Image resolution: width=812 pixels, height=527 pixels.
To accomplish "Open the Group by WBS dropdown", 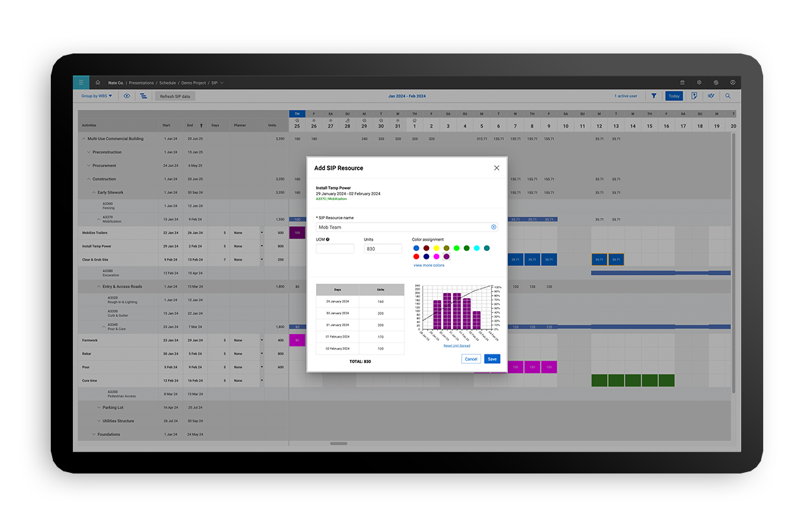I will (x=98, y=96).
